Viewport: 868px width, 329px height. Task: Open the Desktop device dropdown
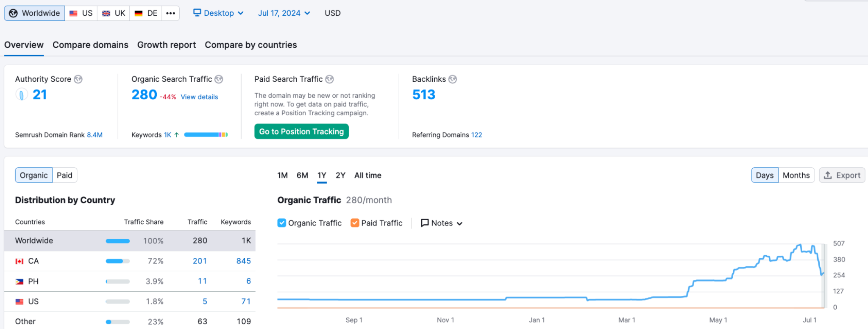pyautogui.click(x=218, y=13)
